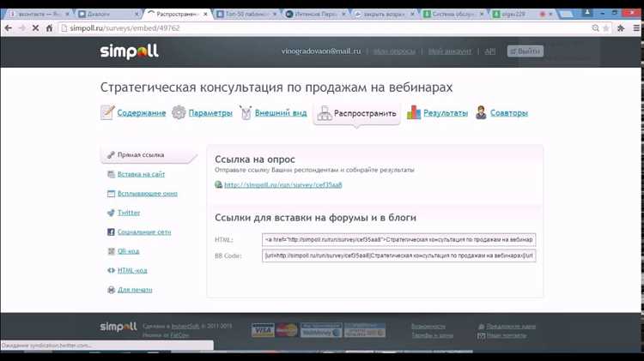Open the Содержание pencil icon
Viewport: 644px width, 361px height.
coord(107,112)
